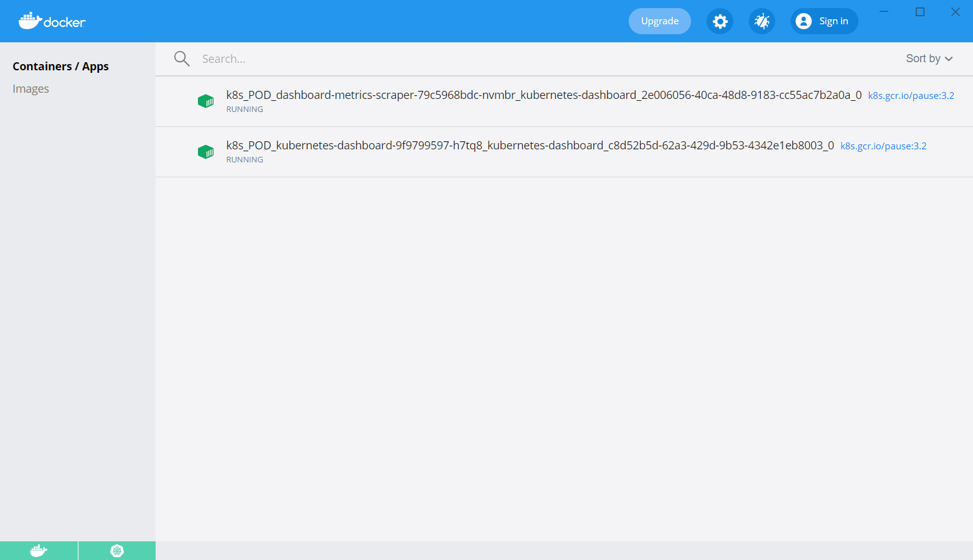Screen dimensions: 973x560
Task: Switch to the Images section
Action: coord(31,88)
